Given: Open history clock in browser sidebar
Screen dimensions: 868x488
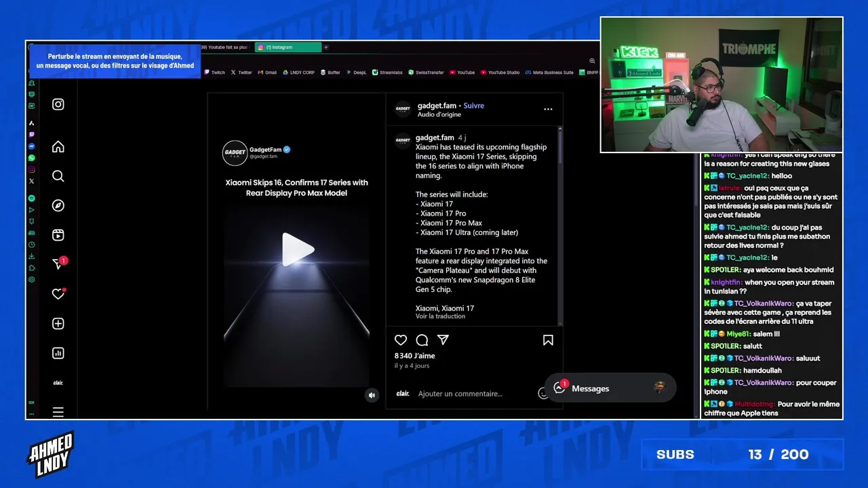Looking at the screenshot, I should pos(31,245).
